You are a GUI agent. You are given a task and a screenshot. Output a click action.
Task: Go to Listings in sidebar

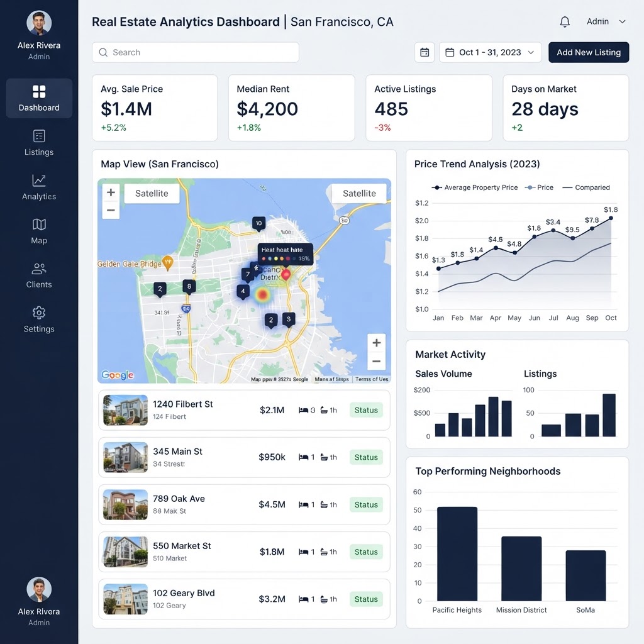click(x=39, y=143)
